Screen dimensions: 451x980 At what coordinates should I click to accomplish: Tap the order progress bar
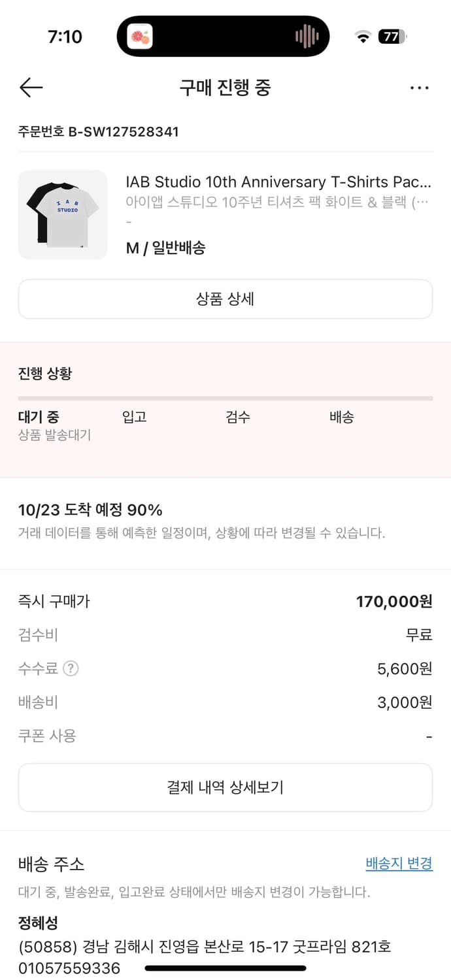[225, 398]
